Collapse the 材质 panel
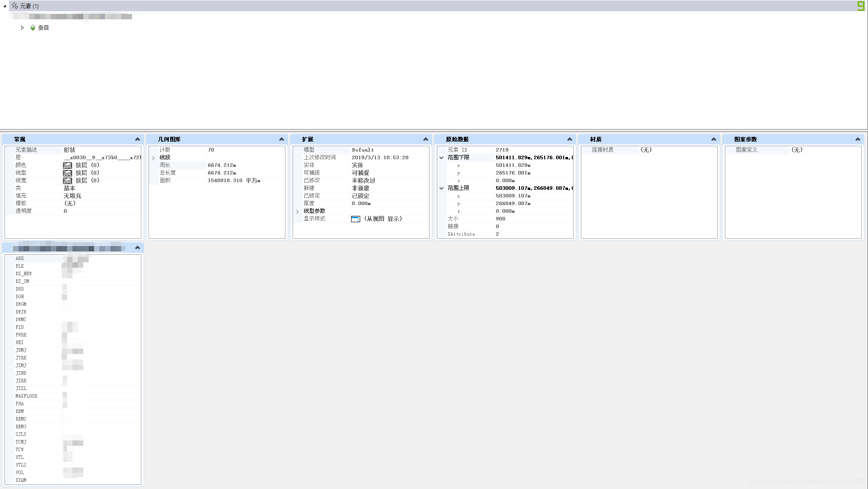This screenshot has height=489, width=868. click(714, 139)
